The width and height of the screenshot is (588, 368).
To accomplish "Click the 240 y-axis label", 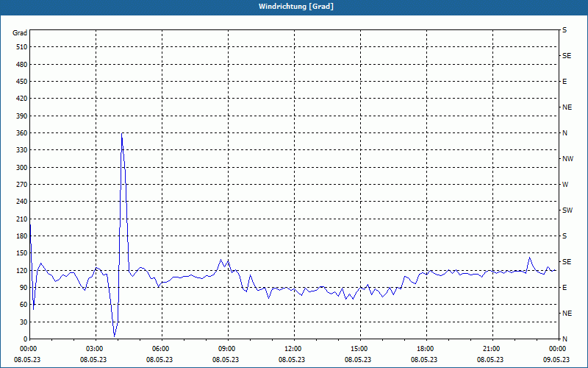I will tap(22, 202).
